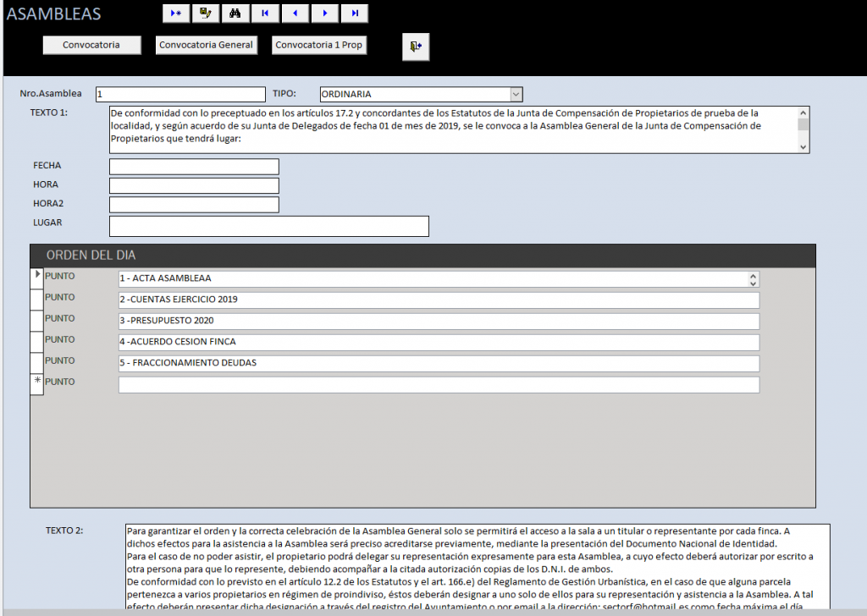867x616 pixels.
Task: Click the save record icon
Action: (206, 14)
